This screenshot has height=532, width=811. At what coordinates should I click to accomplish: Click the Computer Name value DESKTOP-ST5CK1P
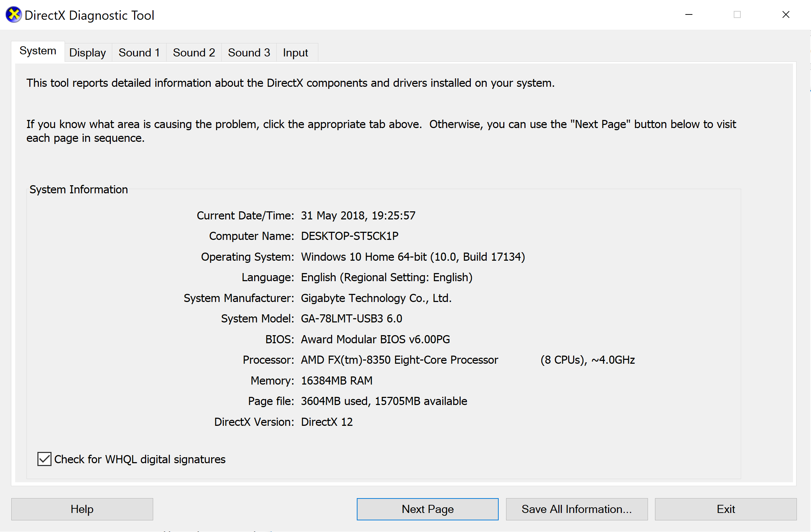point(349,236)
